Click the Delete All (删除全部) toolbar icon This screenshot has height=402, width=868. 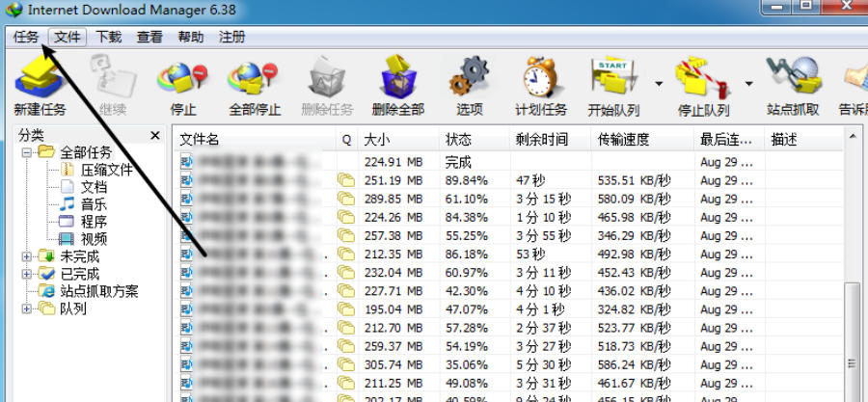point(398,77)
